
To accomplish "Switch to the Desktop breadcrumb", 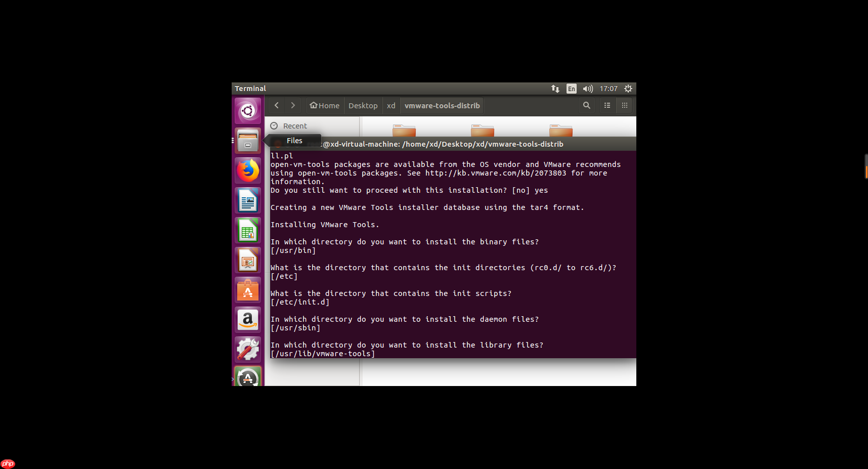I will pos(363,105).
